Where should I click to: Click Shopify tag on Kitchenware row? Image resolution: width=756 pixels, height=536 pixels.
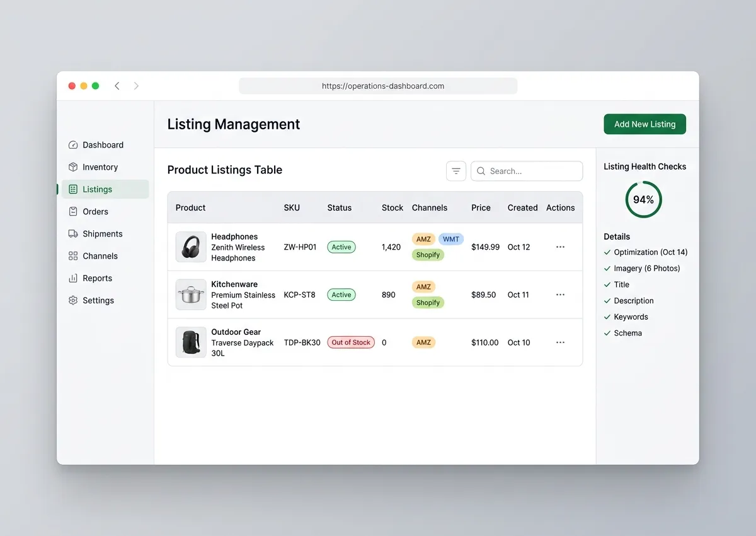pyautogui.click(x=428, y=303)
